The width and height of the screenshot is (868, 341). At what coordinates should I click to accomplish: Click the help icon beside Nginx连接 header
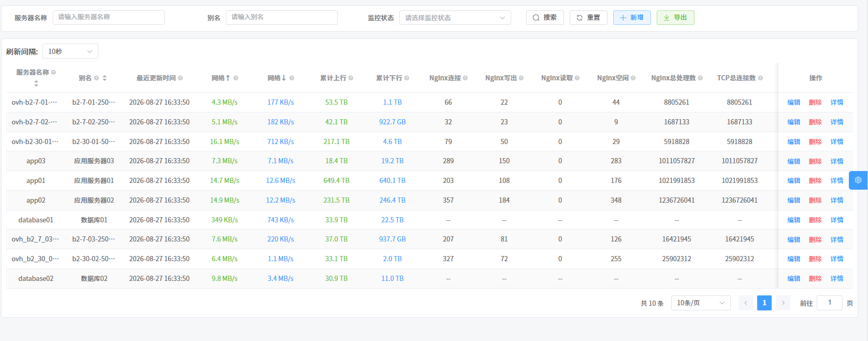point(465,78)
